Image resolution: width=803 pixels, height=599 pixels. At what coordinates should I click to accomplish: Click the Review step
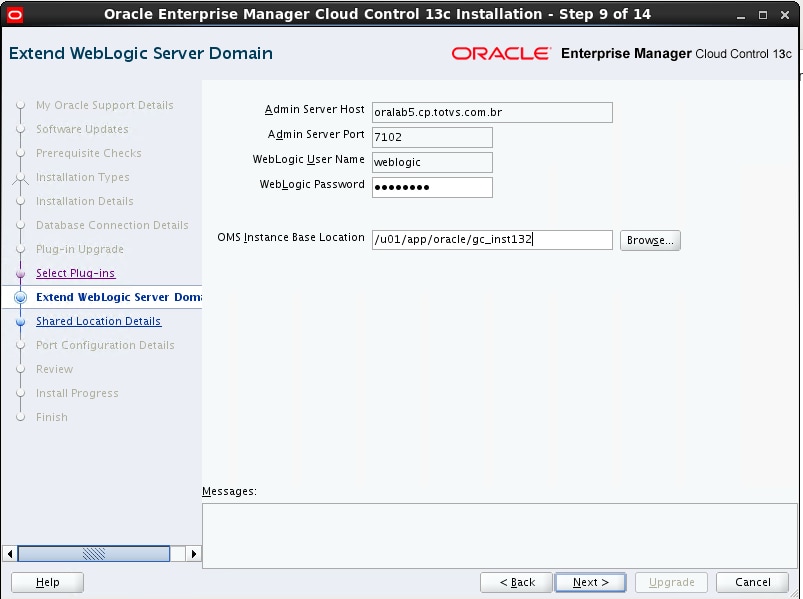pos(54,369)
